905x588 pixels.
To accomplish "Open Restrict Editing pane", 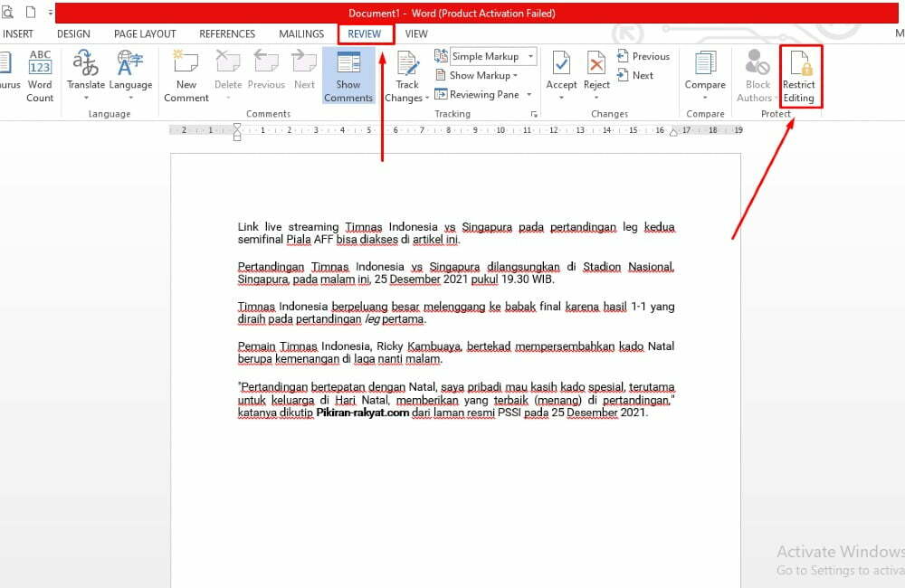I will coord(799,77).
